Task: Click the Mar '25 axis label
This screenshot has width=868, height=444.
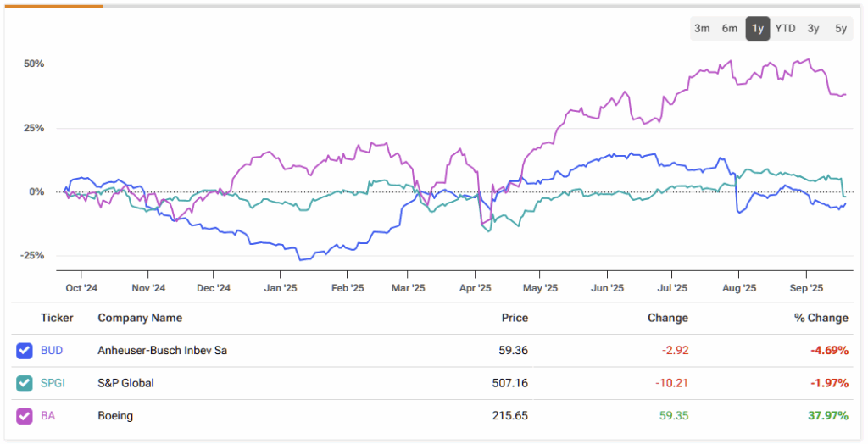Action: tap(408, 288)
